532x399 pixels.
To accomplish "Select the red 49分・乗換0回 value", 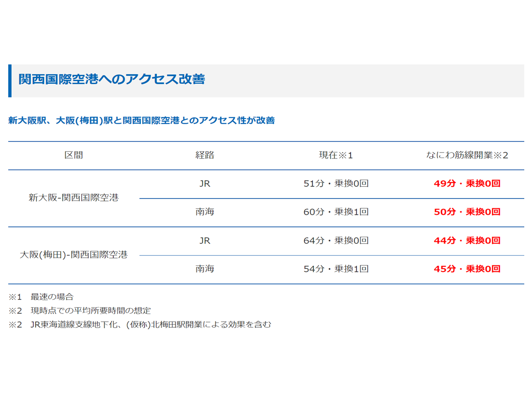I will click(467, 184).
